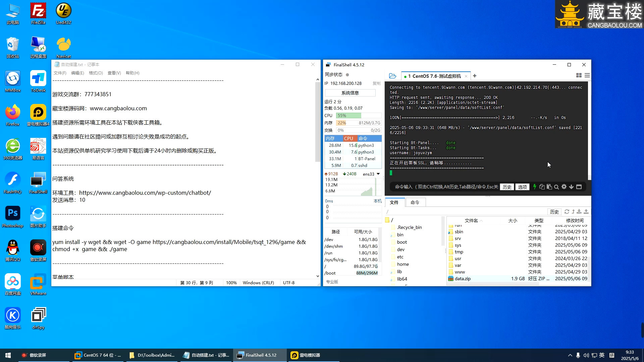
Task: Toggle the 同步状态 switch
Action: 347,74
